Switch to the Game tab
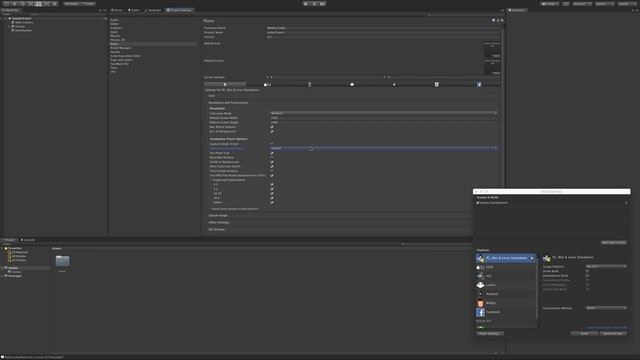Viewport: 640px width, 360px height. (134, 10)
